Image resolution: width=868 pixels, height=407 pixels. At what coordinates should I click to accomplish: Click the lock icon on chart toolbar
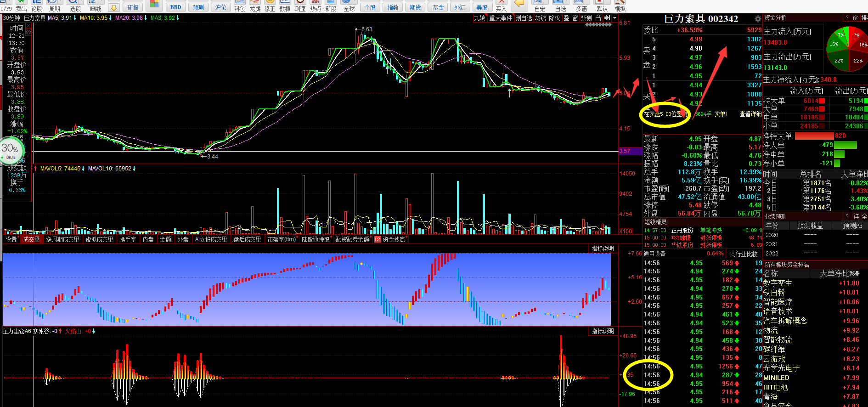[598, 18]
